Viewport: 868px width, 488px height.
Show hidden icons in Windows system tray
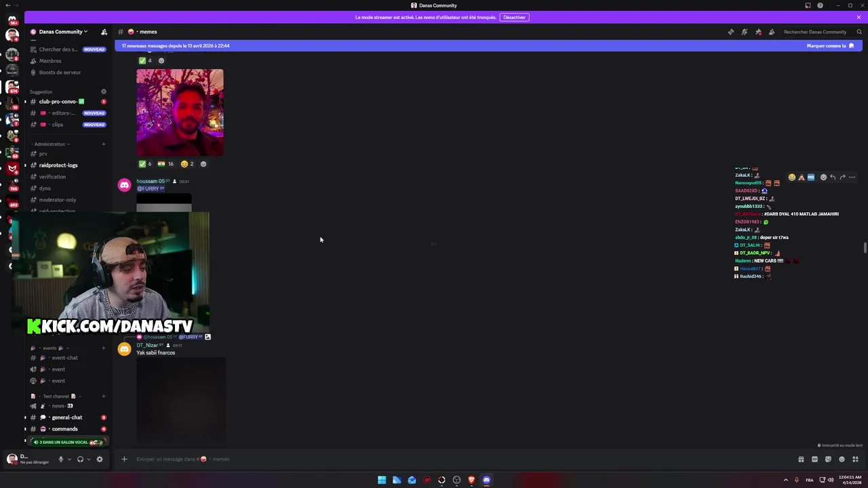coord(786,480)
